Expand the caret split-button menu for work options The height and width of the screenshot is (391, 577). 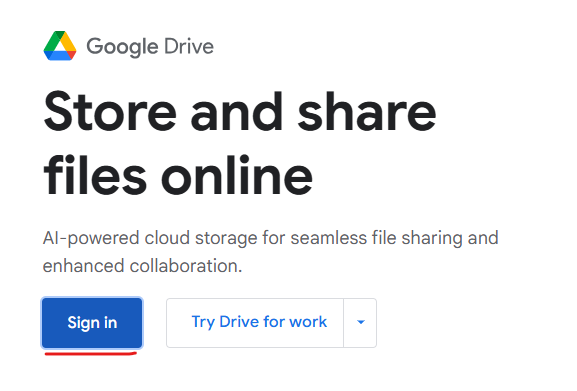[x=360, y=323]
